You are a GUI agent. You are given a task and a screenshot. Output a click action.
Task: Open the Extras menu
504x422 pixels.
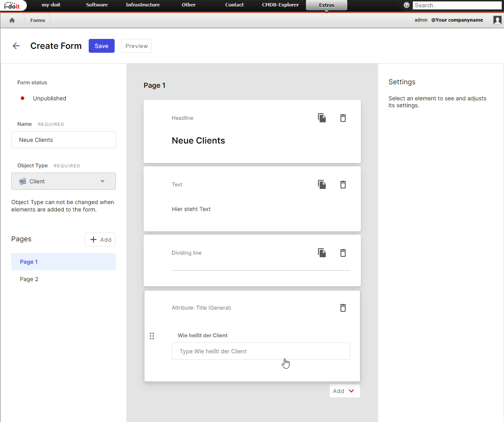[x=326, y=5]
